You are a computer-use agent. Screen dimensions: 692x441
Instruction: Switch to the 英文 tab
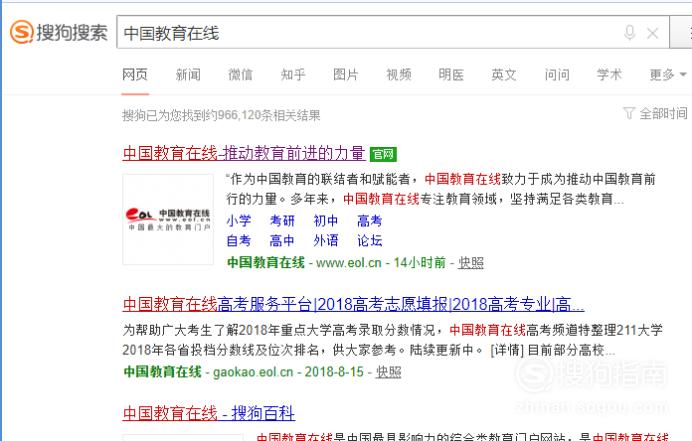coord(504,75)
